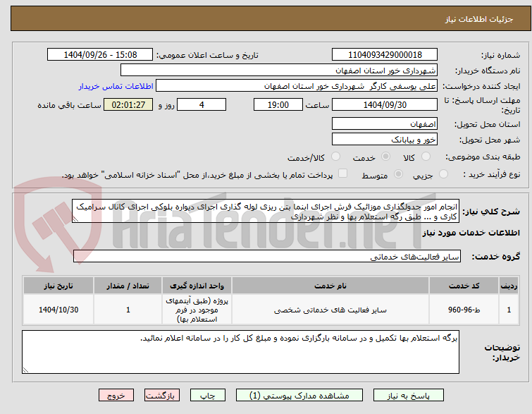Screen dimensions: 532x414
Task: Click service code cell ط-96-960
Action: coord(464,310)
